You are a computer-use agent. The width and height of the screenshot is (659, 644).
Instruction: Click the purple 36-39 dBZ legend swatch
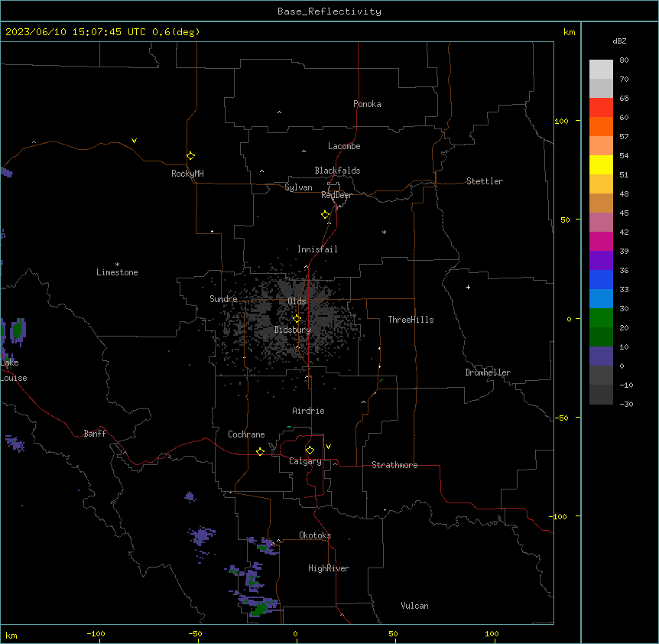[601, 261]
